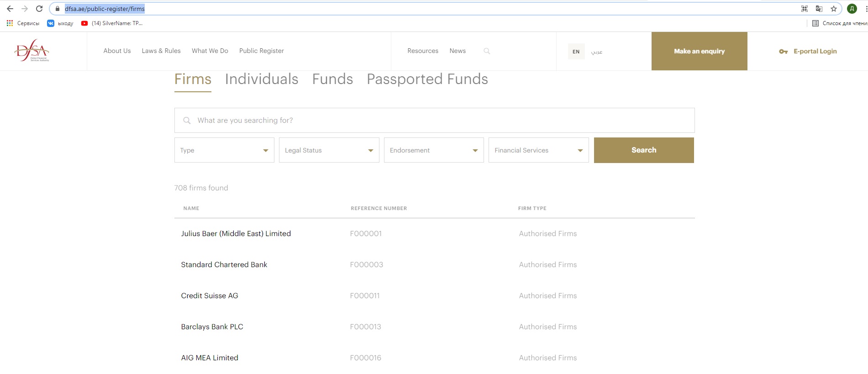Open the Endorsement dropdown
The width and height of the screenshot is (868, 374).
tap(434, 150)
